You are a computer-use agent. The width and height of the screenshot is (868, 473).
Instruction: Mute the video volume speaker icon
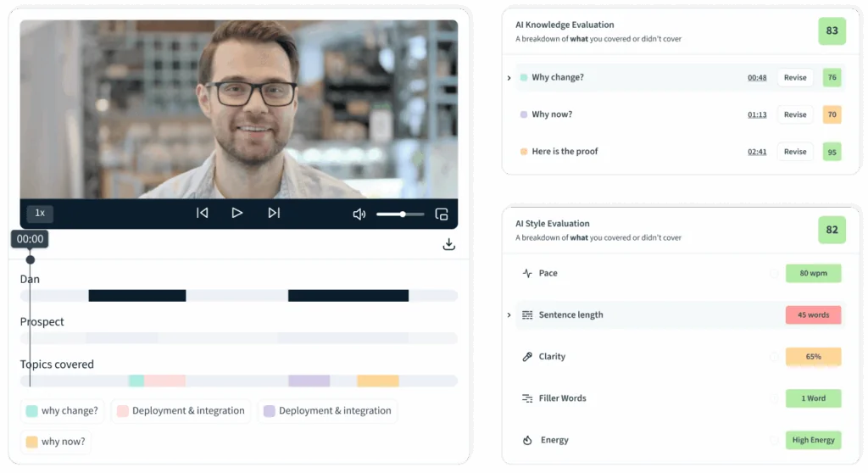point(359,214)
